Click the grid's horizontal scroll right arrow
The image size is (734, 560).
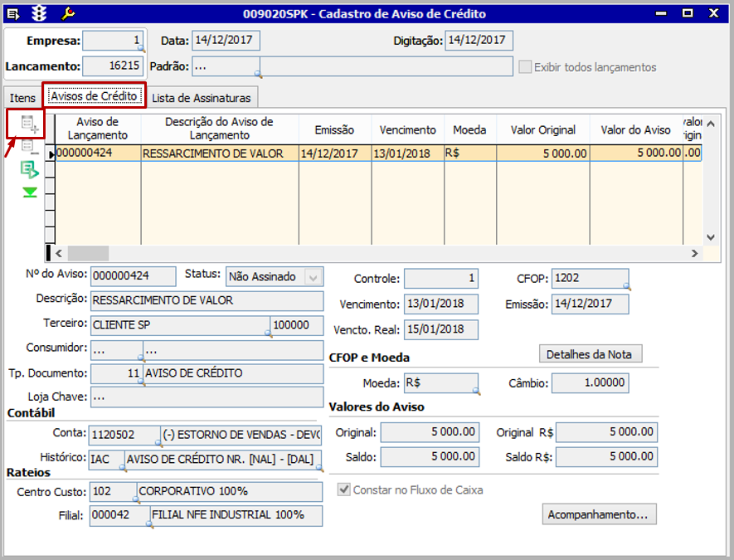coord(693,254)
